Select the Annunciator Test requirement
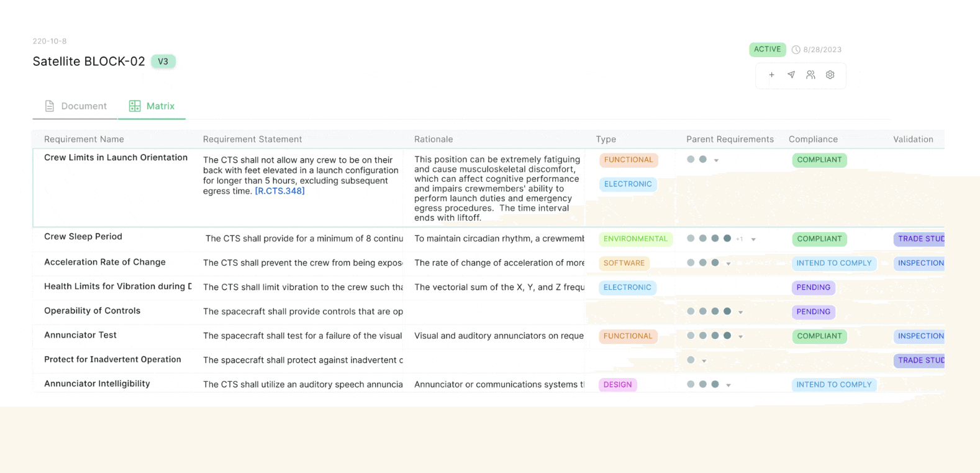The height and width of the screenshot is (473, 980). 80,335
